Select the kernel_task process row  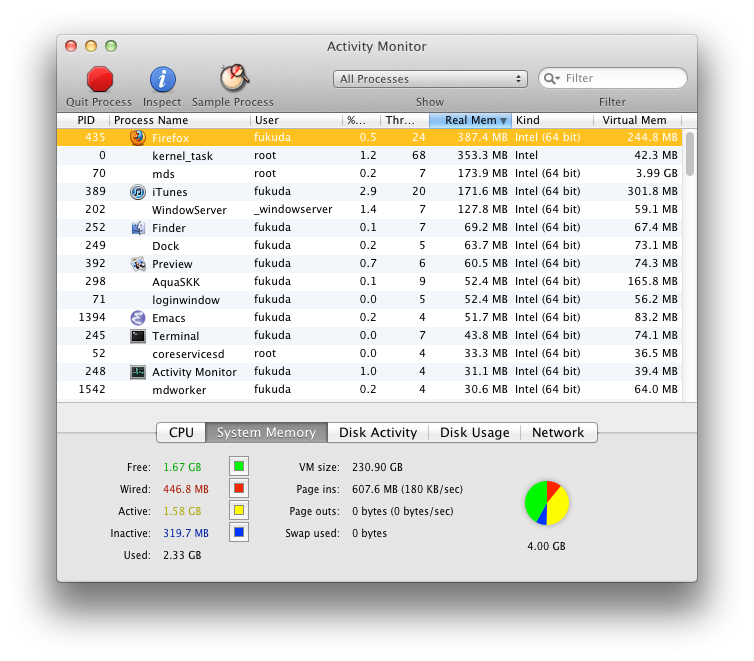coord(369,156)
